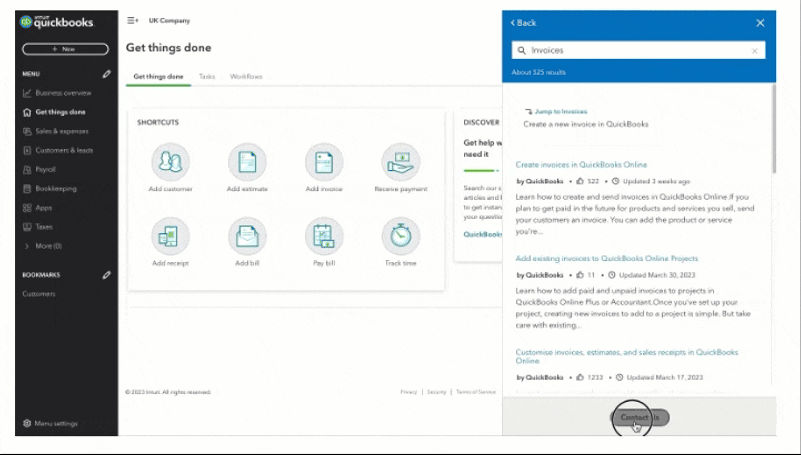Edit menu with pencil icon beside MENU

tap(106, 74)
